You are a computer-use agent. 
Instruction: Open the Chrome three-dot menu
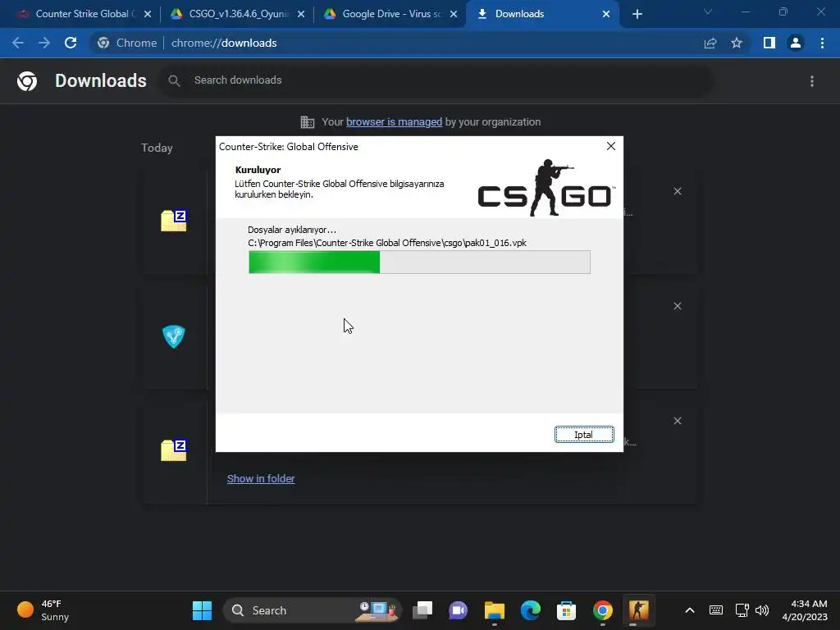[x=822, y=43]
